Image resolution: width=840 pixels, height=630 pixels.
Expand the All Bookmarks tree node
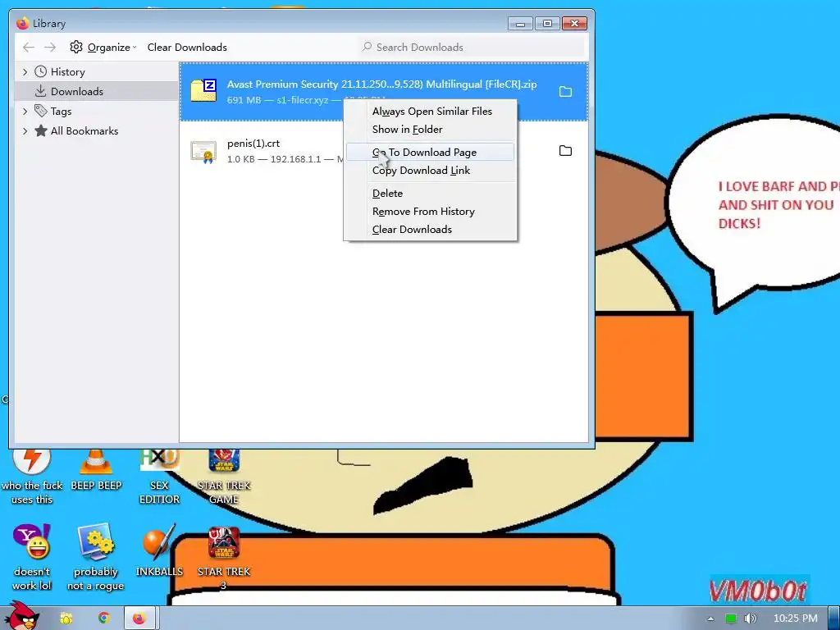tap(25, 130)
